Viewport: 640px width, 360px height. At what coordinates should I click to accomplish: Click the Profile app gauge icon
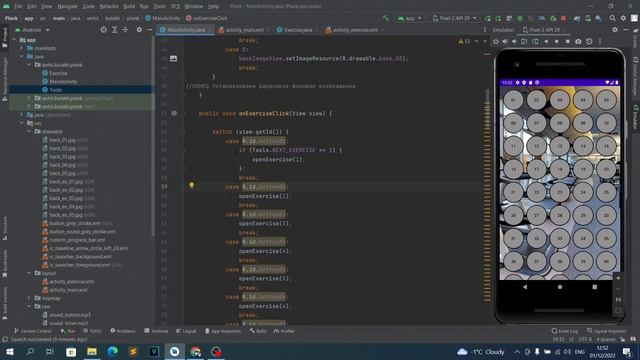coord(542,18)
